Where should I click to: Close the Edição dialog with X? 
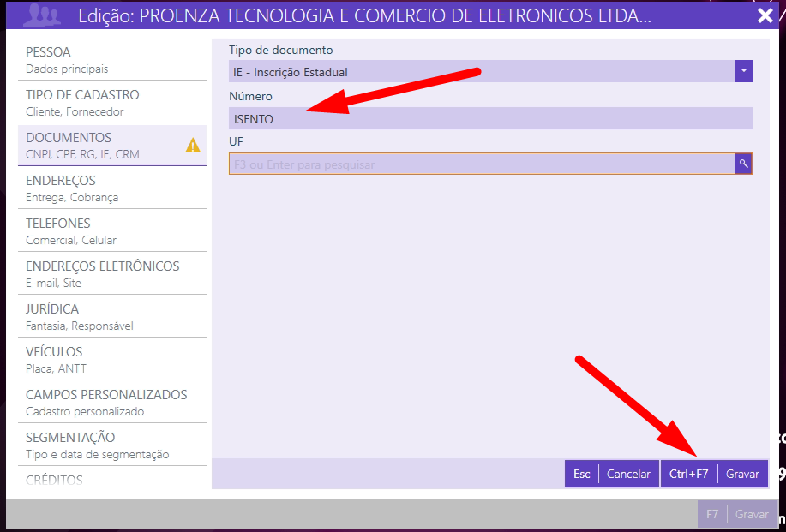765,15
